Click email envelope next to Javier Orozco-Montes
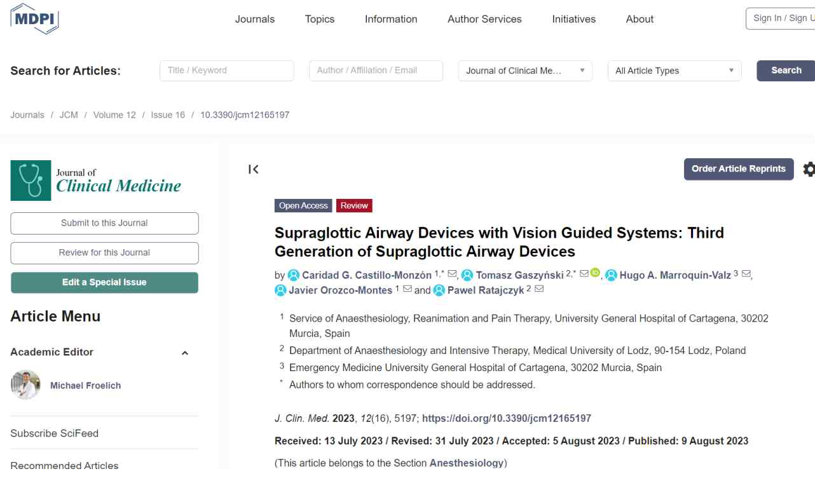 point(407,289)
